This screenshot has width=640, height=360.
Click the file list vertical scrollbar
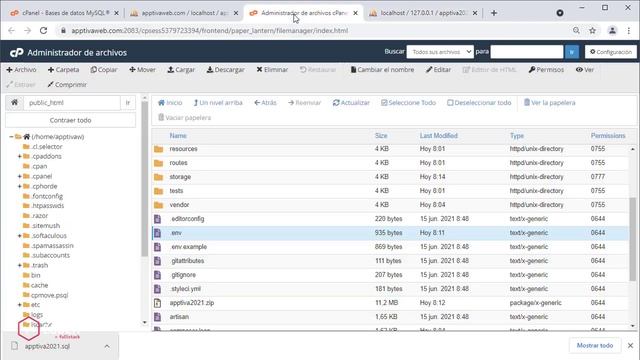(x=633, y=239)
